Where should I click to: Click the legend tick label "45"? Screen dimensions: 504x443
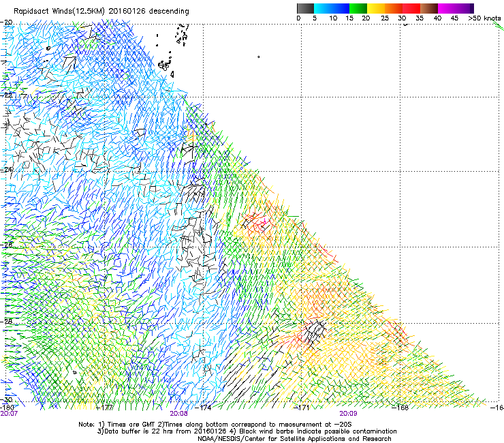pos(454,18)
